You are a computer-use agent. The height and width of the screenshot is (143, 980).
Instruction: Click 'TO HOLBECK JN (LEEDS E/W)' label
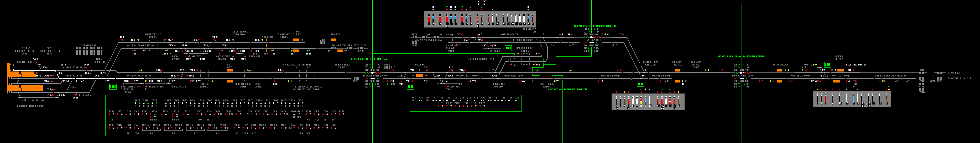click(349, 46)
